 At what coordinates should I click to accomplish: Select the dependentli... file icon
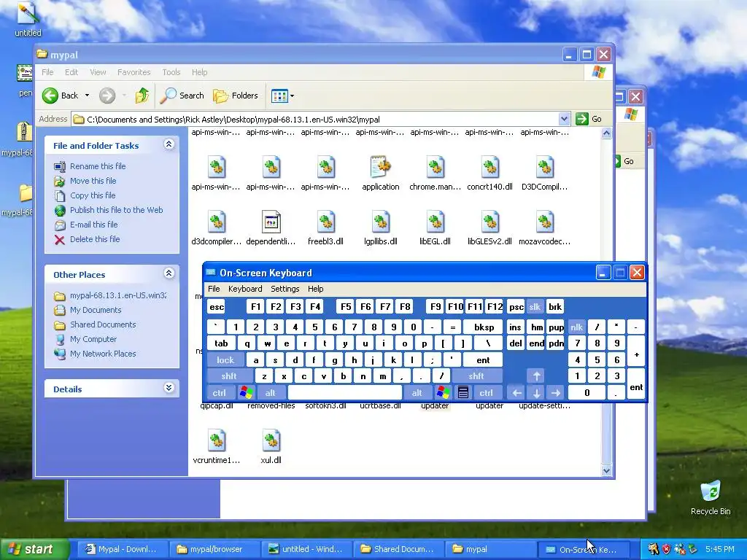coord(271,222)
